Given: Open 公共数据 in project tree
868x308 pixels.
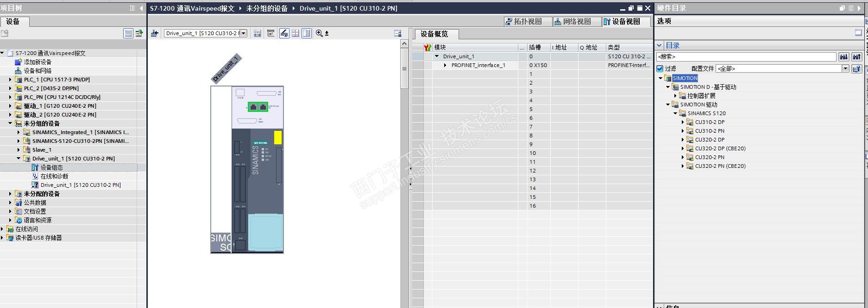Looking at the screenshot, I should click(35, 203).
